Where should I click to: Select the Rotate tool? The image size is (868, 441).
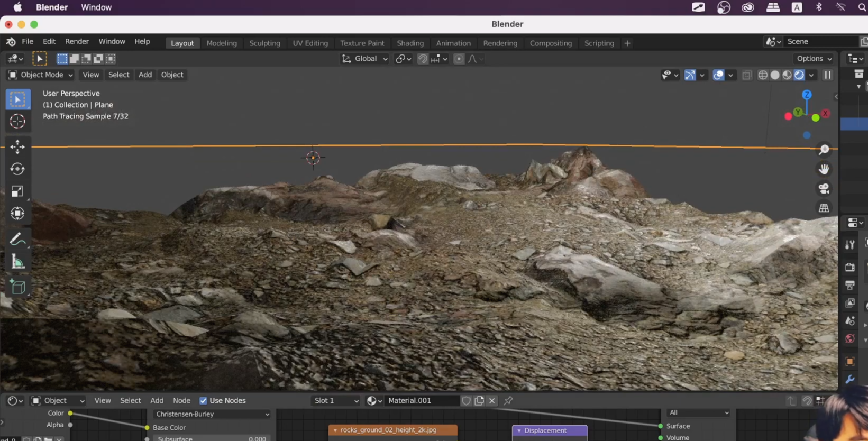(x=17, y=169)
